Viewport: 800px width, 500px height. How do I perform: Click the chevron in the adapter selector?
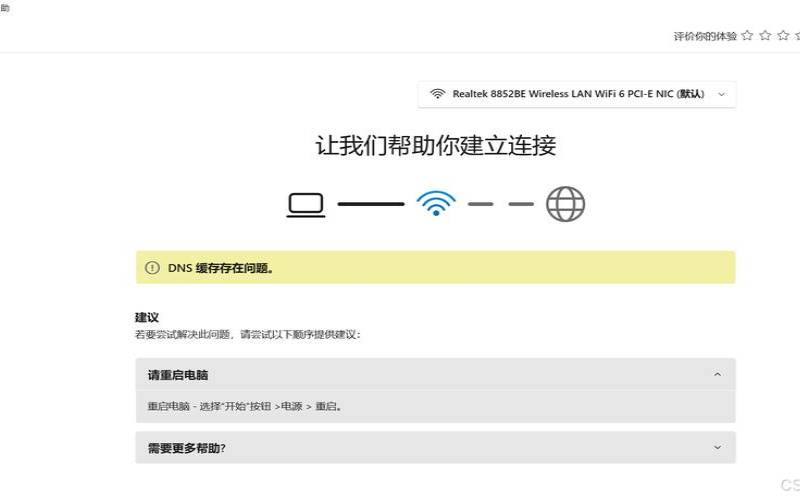click(x=721, y=94)
